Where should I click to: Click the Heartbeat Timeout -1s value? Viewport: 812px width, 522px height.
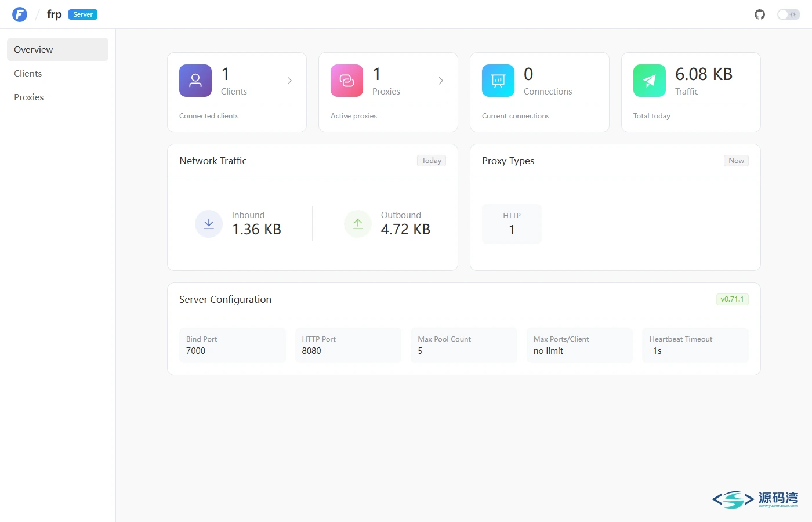655,351
